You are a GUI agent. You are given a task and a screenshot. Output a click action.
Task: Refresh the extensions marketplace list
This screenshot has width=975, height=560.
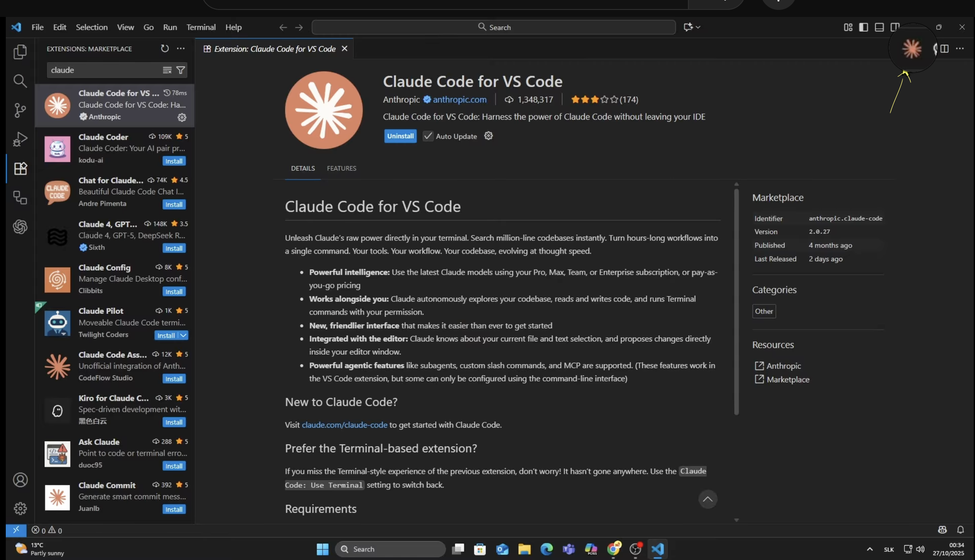165,49
